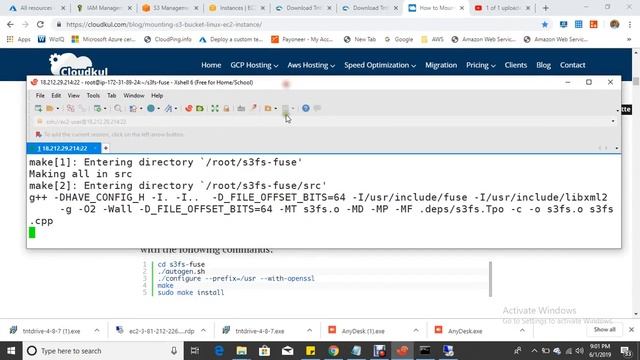Open Microsoft Store from the taskbar
The image size is (640, 360).
[x=264, y=351]
